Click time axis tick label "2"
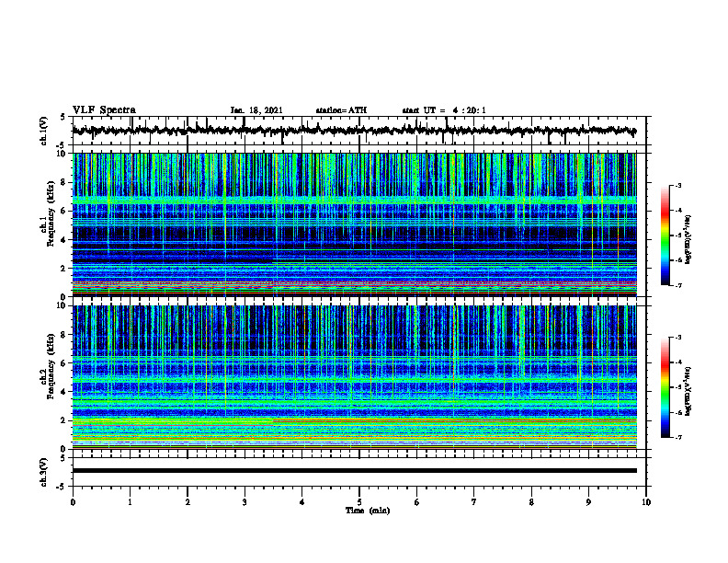Screen dimensions: 728x563 [x=188, y=502]
